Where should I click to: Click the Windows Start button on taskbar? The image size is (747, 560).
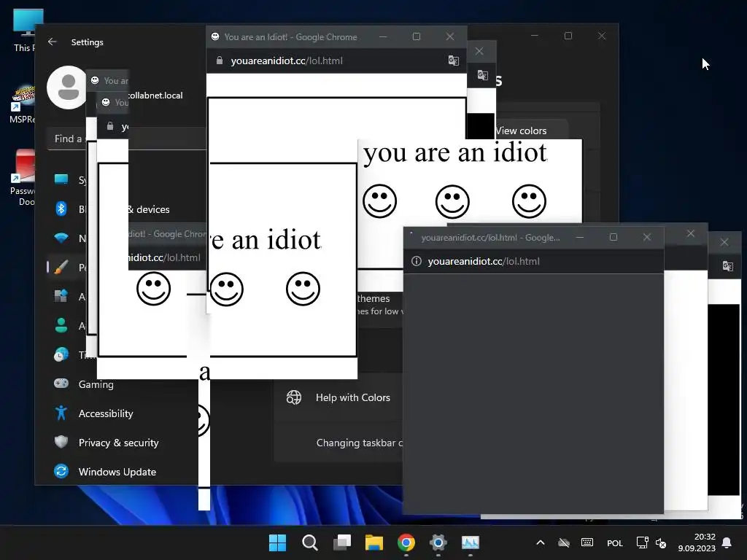coord(277,542)
